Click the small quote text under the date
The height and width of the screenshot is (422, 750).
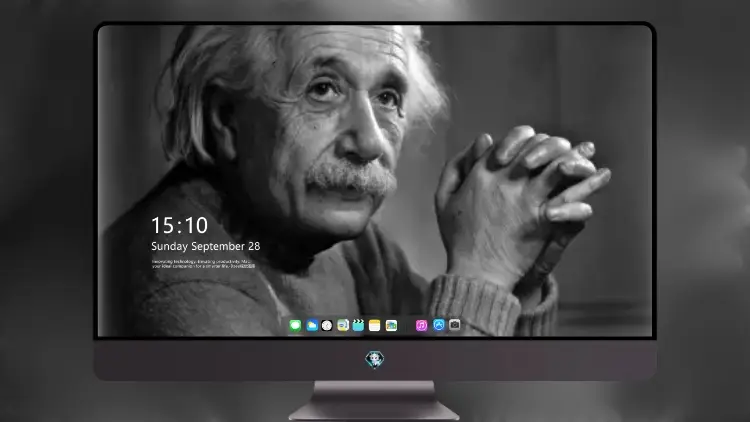tap(204, 264)
